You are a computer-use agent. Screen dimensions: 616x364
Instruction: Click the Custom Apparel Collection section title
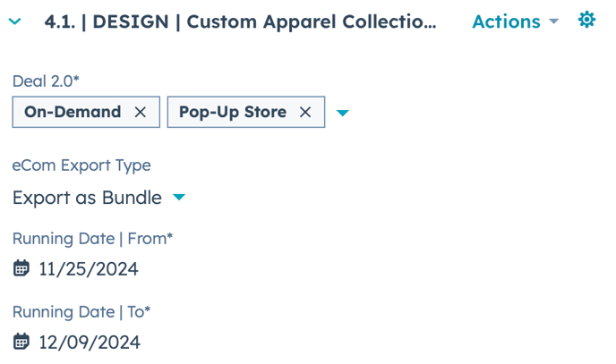tap(240, 21)
